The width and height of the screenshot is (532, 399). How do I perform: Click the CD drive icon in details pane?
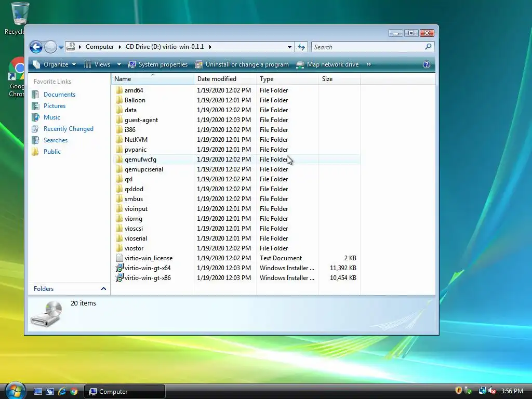pyautogui.click(x=46, y=314)
